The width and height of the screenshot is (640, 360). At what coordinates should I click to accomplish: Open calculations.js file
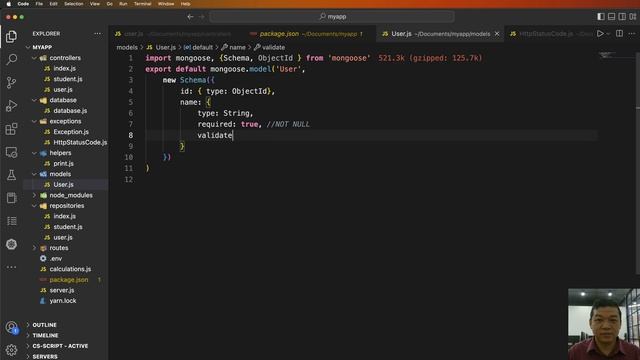65,269
